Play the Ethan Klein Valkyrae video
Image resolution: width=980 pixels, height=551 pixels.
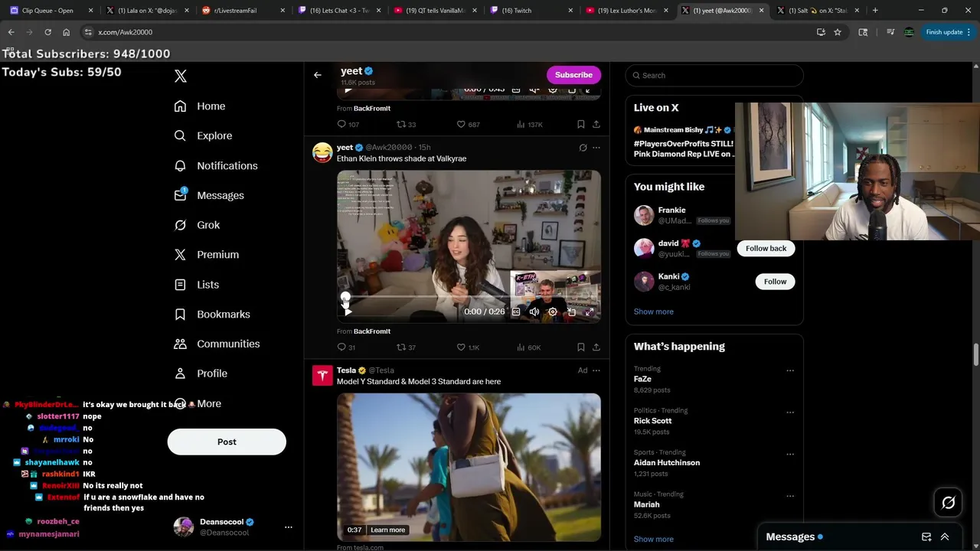pyautogui.click(x=348, y=311)
